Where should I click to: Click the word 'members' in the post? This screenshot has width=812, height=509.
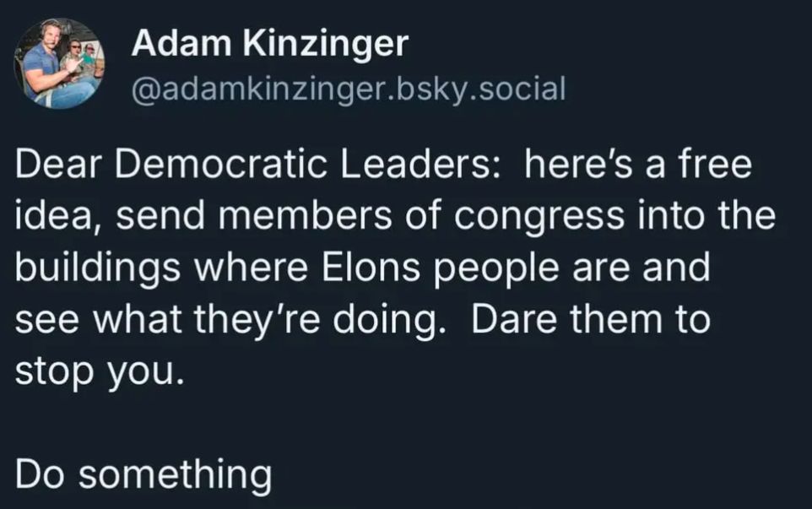[305, 216]
